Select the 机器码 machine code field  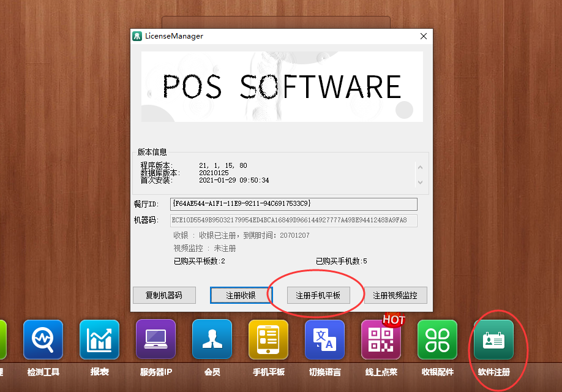(293, 221)
